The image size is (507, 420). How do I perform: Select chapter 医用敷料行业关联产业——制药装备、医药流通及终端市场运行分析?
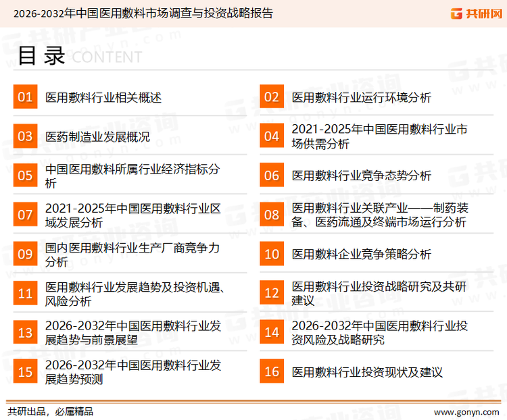point(380,215)
